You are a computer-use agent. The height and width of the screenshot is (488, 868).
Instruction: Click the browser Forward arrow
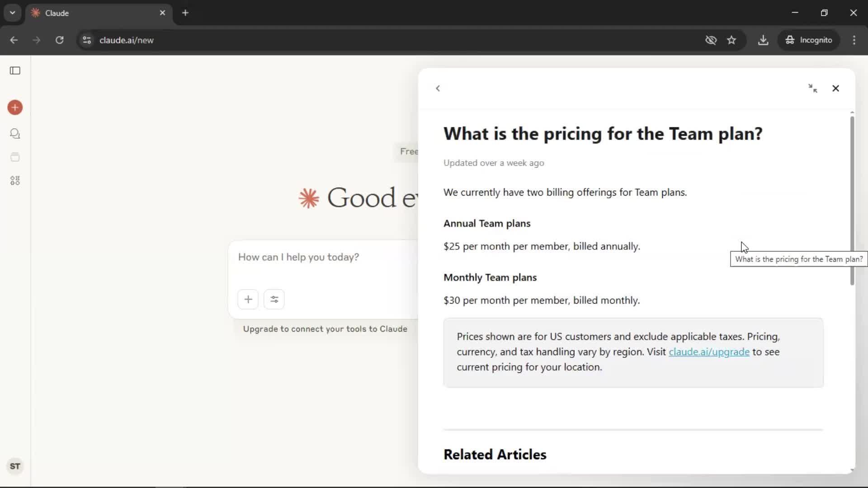click(37, 40)
